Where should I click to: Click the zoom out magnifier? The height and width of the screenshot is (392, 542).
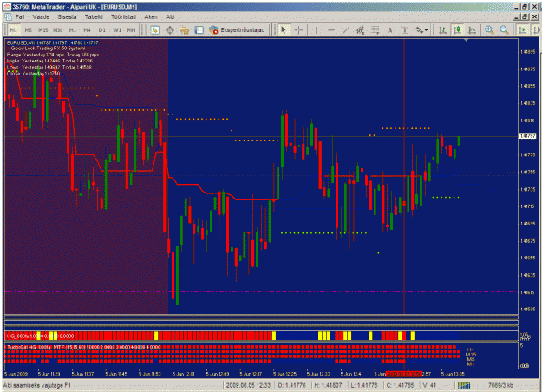coord(504,30)
